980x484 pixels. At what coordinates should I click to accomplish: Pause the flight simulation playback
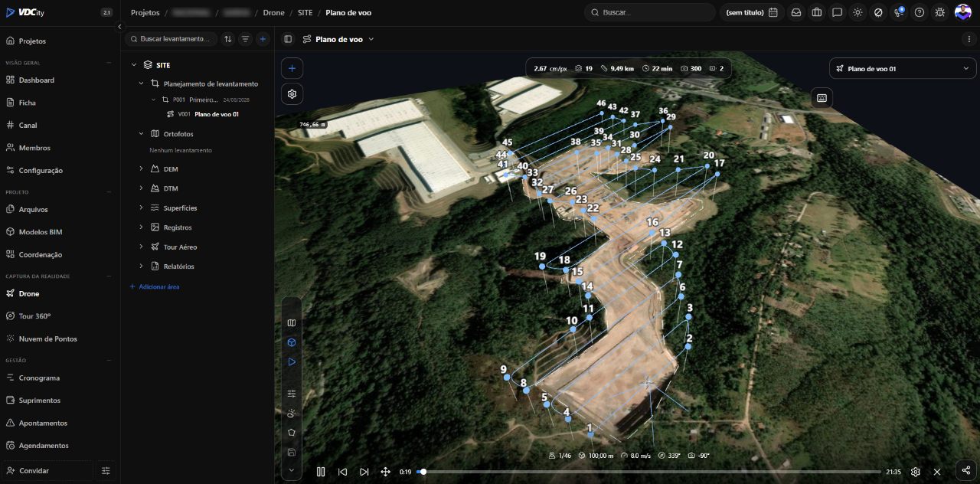[x=321, y=472]
